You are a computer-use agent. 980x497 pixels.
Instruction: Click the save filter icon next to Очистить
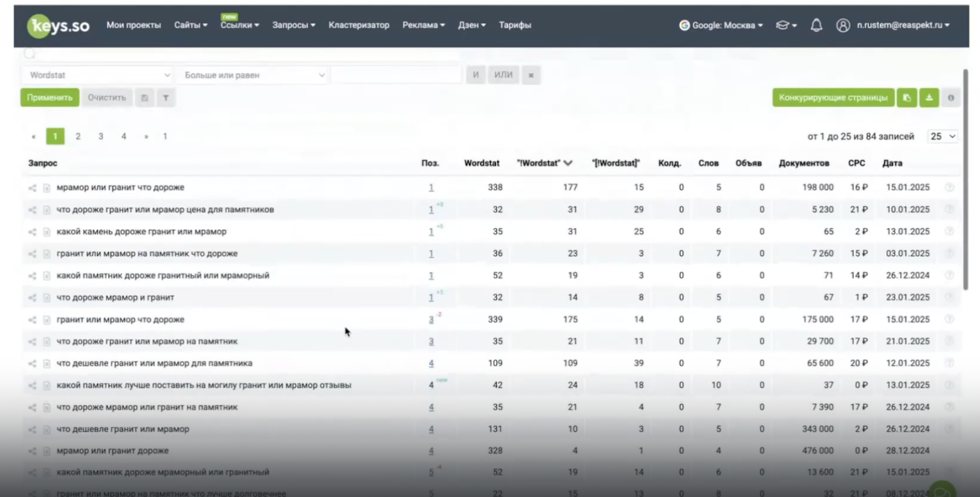click(x=144, y=98)
